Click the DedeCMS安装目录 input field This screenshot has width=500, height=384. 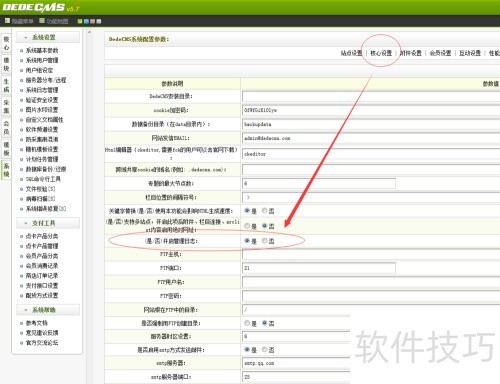(x=371, y=96)
